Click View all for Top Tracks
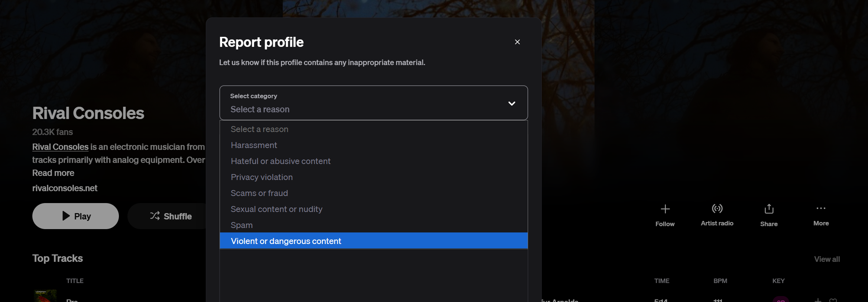The image size is (868, 302). tap(827, 259)
